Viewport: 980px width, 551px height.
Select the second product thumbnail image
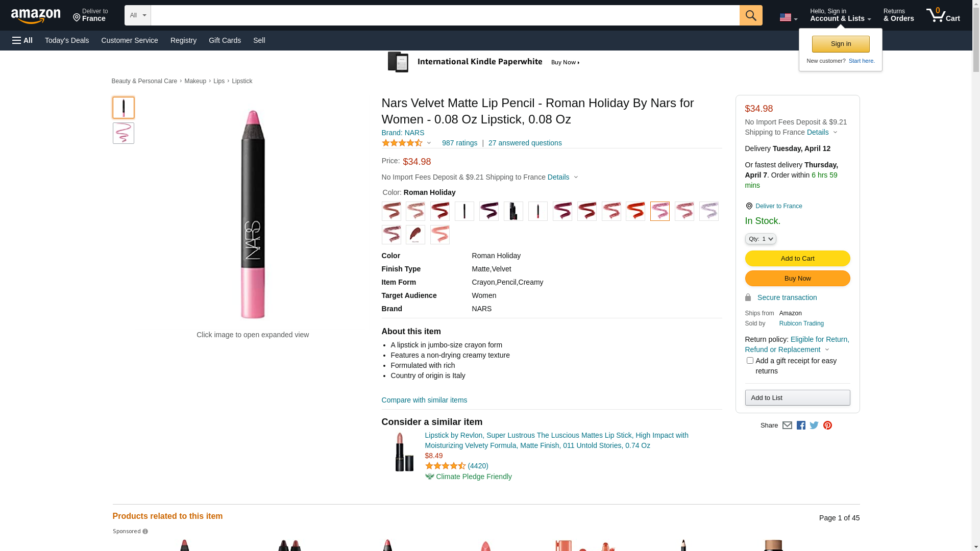[x=124, y=133]
